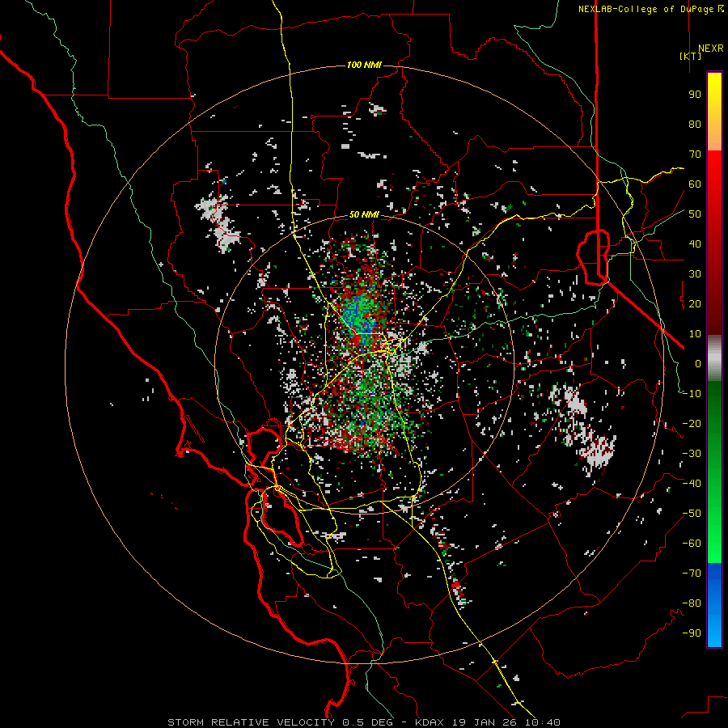
Task: Click the 50 NMI range ring label
Action: pyautogui.click(x=364, y=214)
